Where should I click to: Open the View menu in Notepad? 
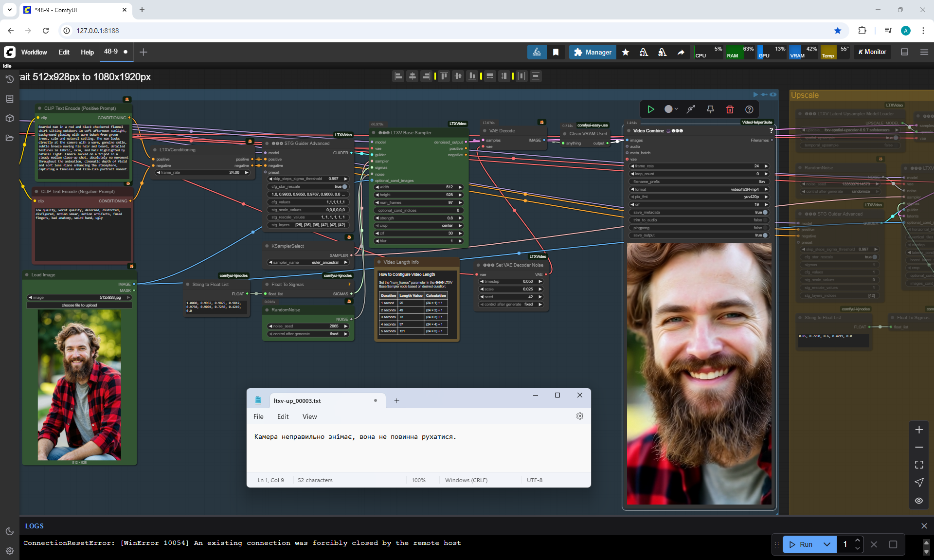309,416
